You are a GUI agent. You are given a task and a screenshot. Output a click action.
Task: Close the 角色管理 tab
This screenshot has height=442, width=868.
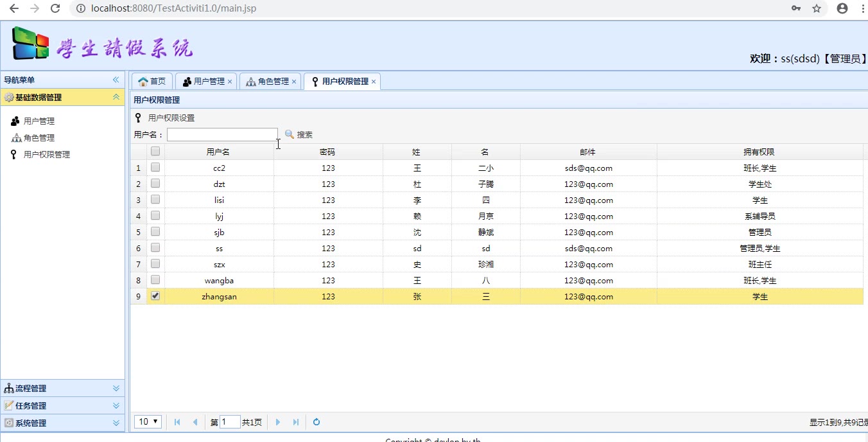pyautogui.click(x=294, y=82)
